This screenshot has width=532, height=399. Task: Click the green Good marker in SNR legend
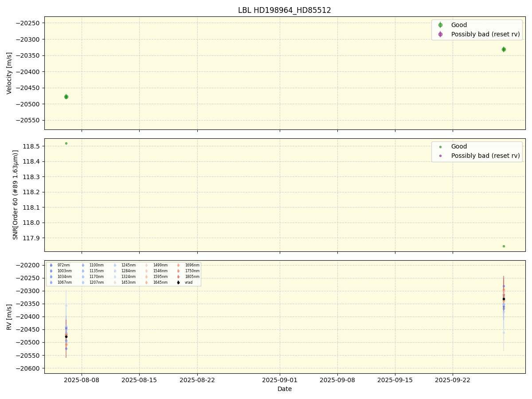[440, 147]
